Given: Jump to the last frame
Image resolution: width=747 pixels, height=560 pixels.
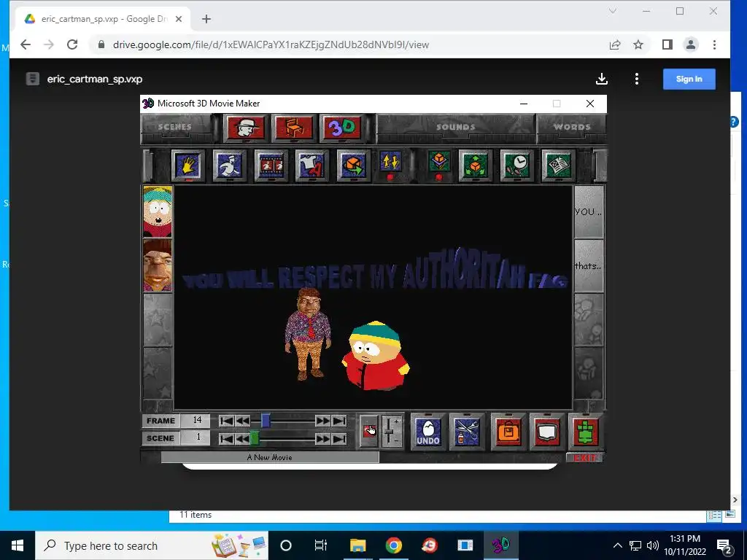Looking at the screenshot, I should click(338, 421).
